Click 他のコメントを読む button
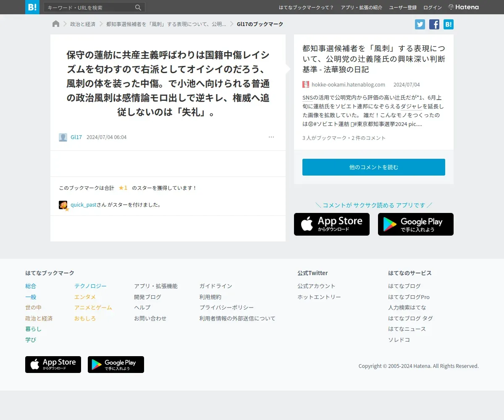 (x=374, y=167)
